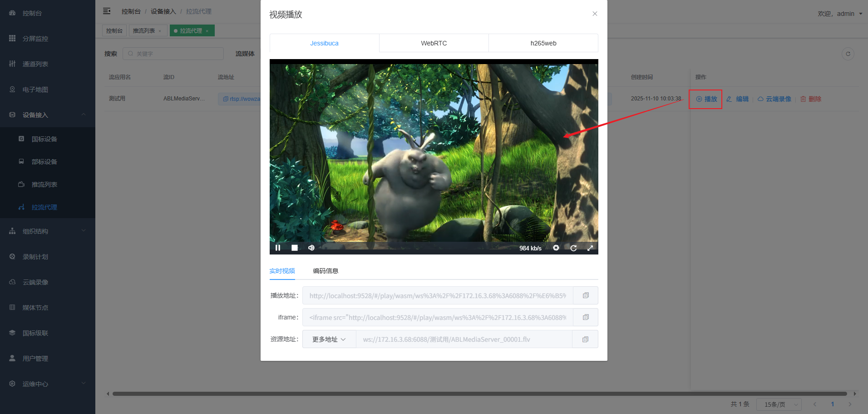Open 分屏监控 in the sidebar
The image size is (868, 414).
[x=48, y=39]
